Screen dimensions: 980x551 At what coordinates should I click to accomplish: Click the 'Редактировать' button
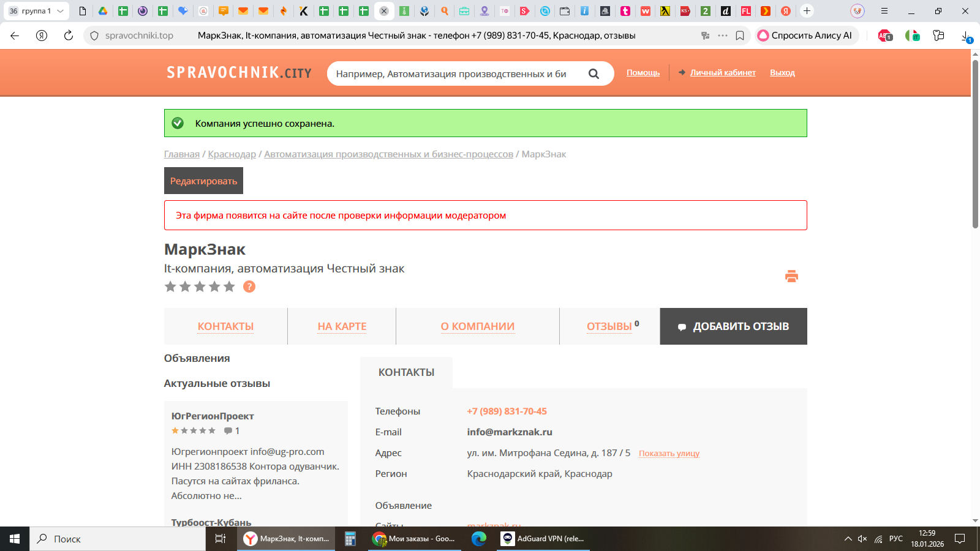pos(203,181)
